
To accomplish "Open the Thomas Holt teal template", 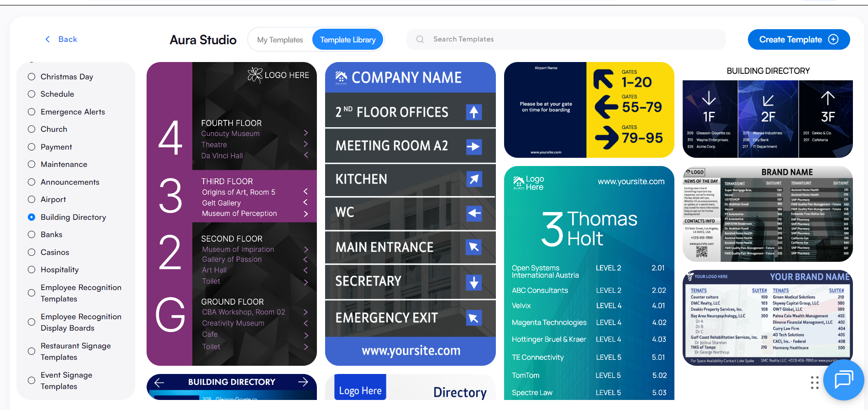I will click(589, 283).
